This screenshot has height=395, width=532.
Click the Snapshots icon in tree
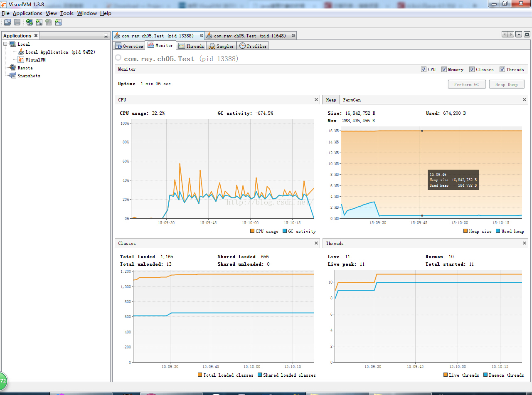pyautogui.click(x=13, y=76)
